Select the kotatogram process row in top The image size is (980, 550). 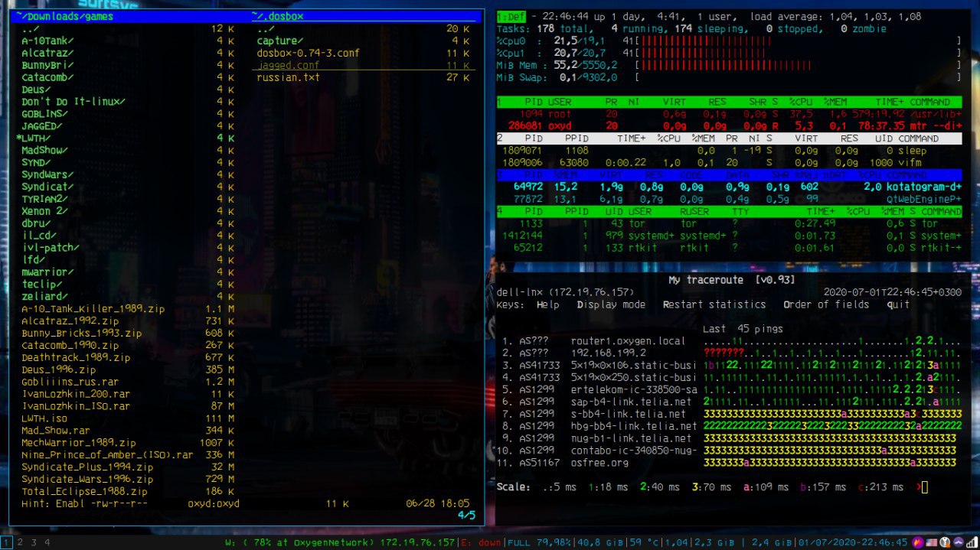727,187
